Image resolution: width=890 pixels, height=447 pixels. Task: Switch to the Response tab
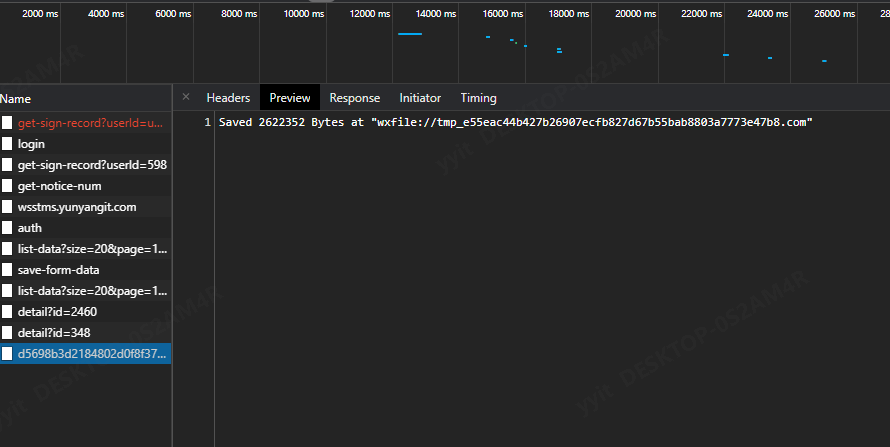click(x=355, y=98)
